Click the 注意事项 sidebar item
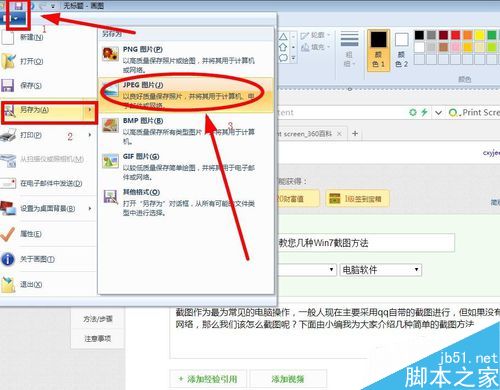This screenshot has height=390, width=500. pyautogui.click(x=98, y=339)
